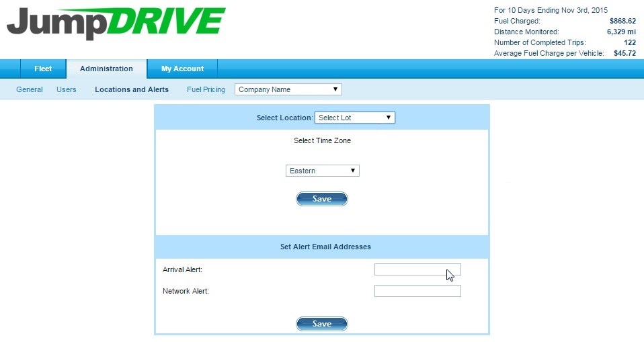
Task: Click 'For 10 Days Ending Nov 3rd, 2015' text
Action: coord(551,10)
